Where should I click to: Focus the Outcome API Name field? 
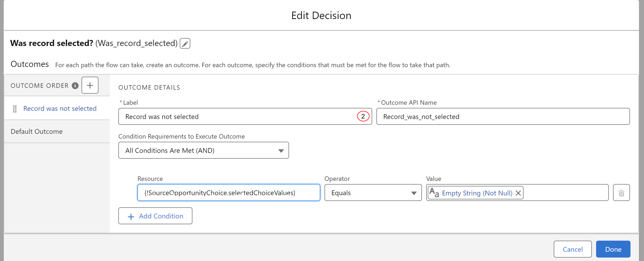coord(503,116)
